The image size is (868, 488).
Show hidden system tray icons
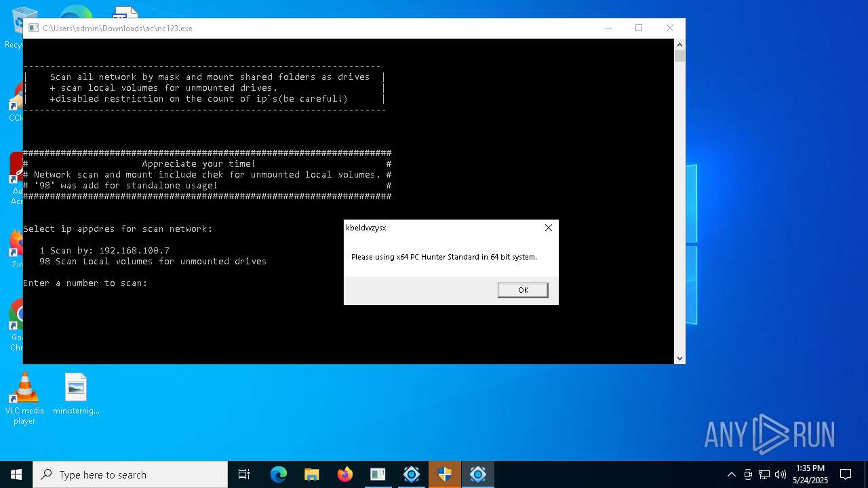(x=731, y=474)
